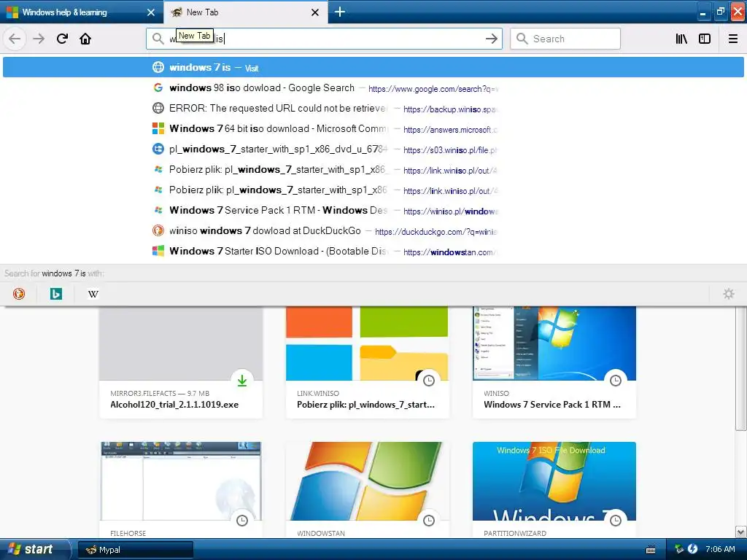Open search settings gear icon

click(729, 294)
